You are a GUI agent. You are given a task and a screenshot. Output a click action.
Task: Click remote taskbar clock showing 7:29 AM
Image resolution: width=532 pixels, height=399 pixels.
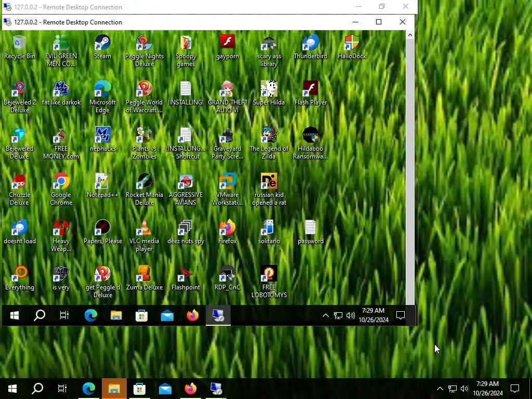(x=373, y=315)
